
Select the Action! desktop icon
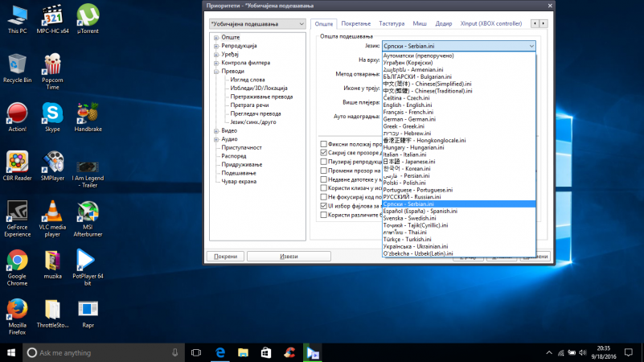17,117
